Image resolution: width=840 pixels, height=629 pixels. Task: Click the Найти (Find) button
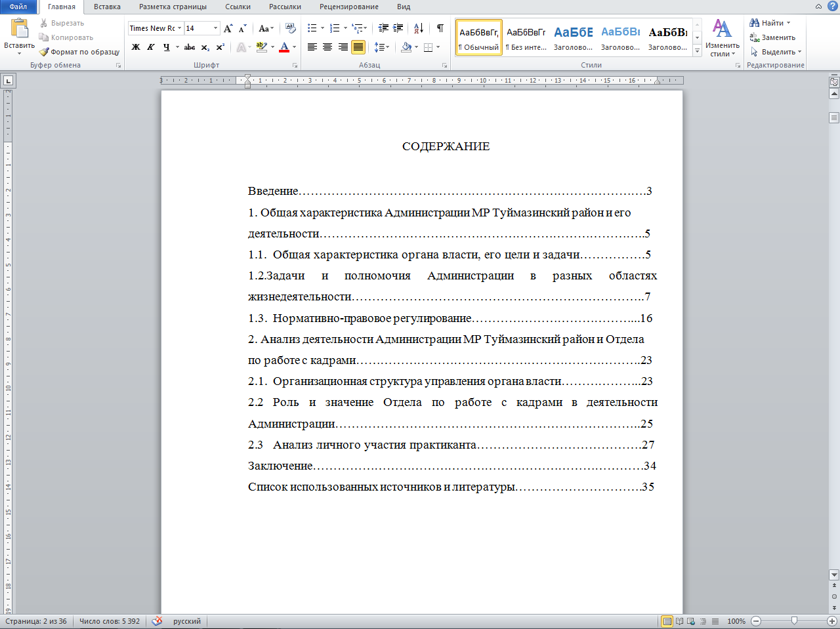(770, 23)
